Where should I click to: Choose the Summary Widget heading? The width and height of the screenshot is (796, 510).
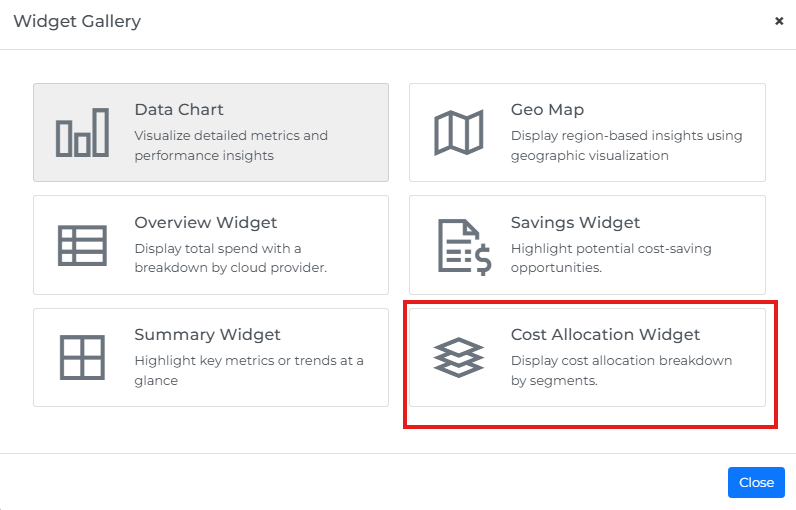pyautogui.click(x=207, y=335)
